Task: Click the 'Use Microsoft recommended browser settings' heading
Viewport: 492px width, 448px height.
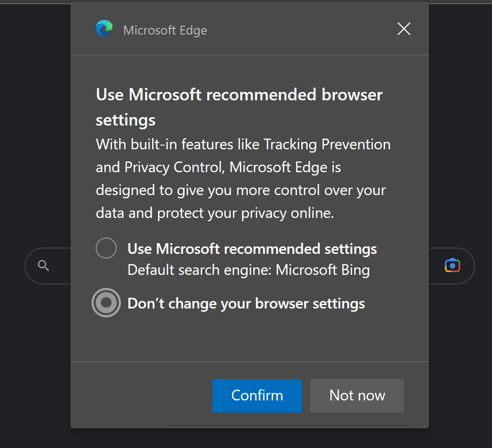Action: (x=239, y=107)
